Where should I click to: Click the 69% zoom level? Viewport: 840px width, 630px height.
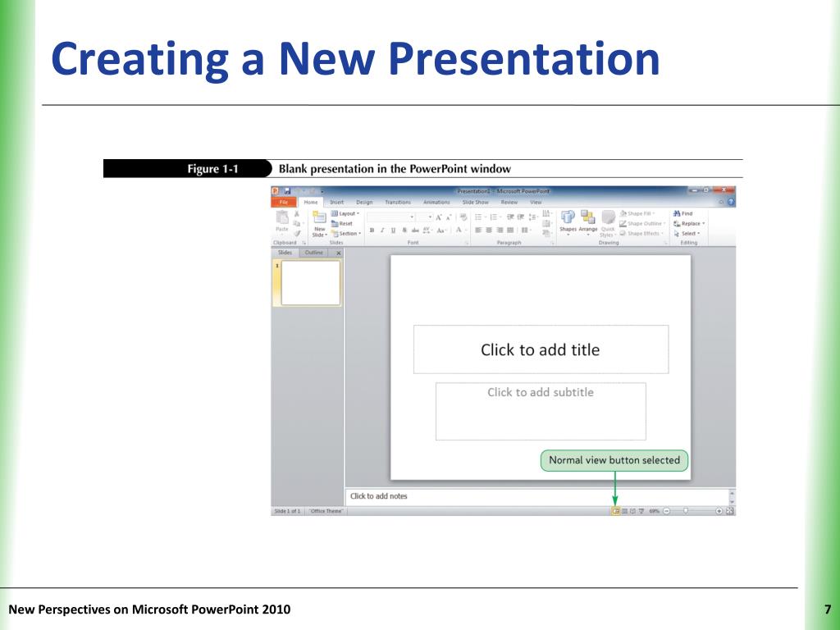click(654, 511)
